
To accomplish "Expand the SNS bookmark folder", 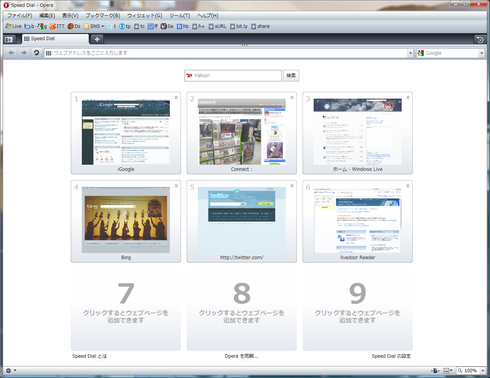I will (94, 26).
